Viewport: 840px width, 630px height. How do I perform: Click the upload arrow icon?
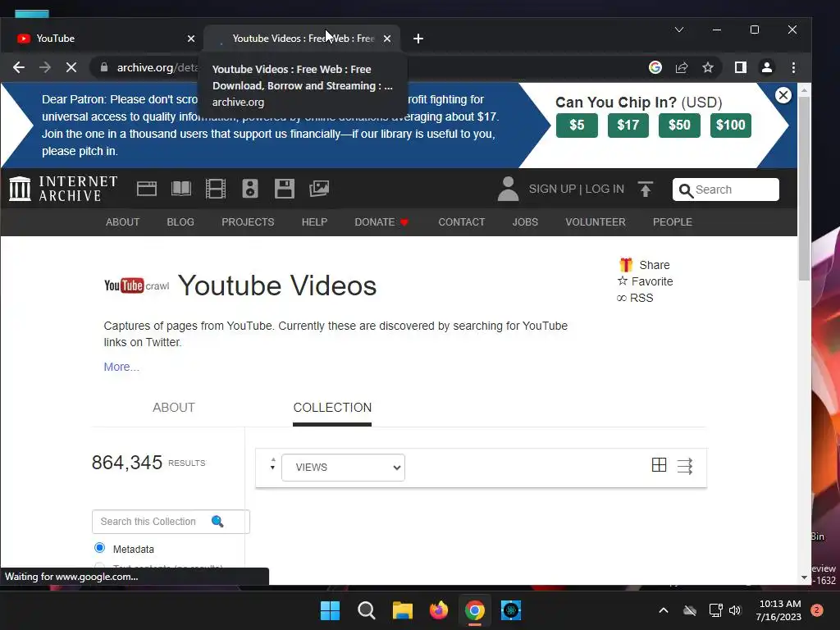coord(646,189)
